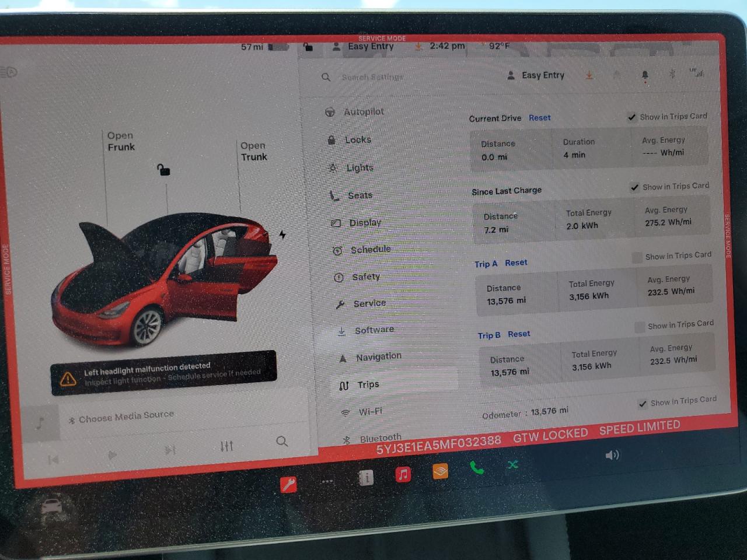
Task: Tap the lock icon in the top status bar
Action: (308, 47)
